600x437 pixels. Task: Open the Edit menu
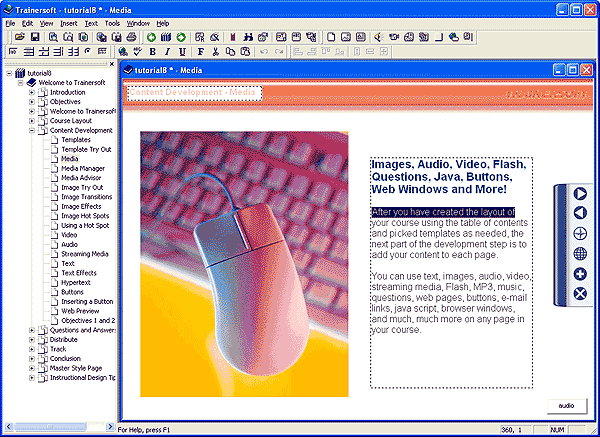(x=27, y=23)
